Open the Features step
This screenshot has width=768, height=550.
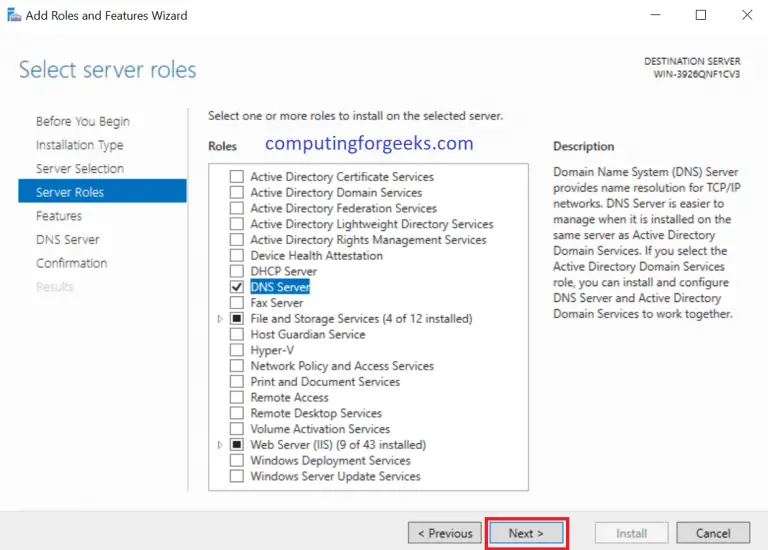(x=59, y=216)
